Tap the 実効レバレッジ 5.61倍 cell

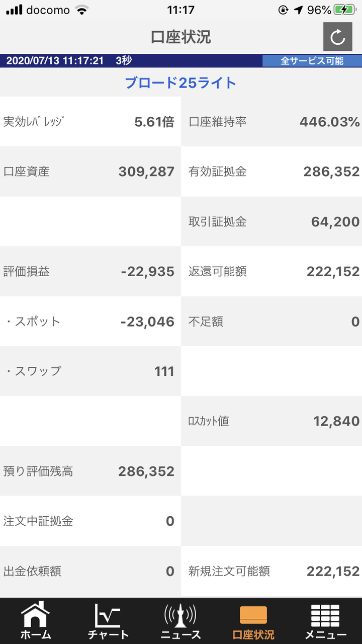pyautogui.click(x=90, y=122)
